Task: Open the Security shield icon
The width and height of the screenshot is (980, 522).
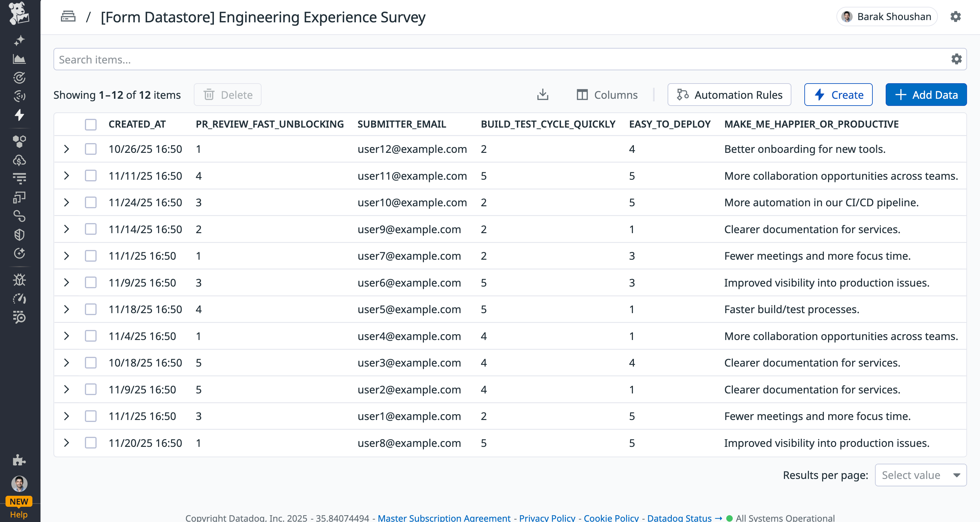Action: point(19,235)
